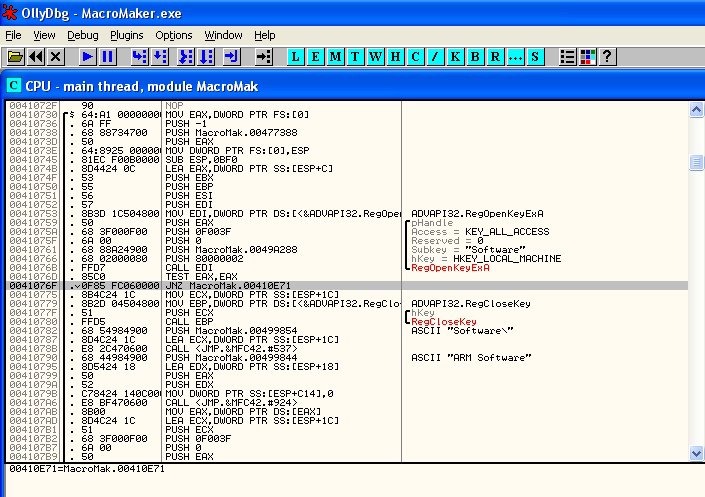Screen dimensions: 705x497
Task: Click the Step into toolbar icon
Action: click(139, 57)
